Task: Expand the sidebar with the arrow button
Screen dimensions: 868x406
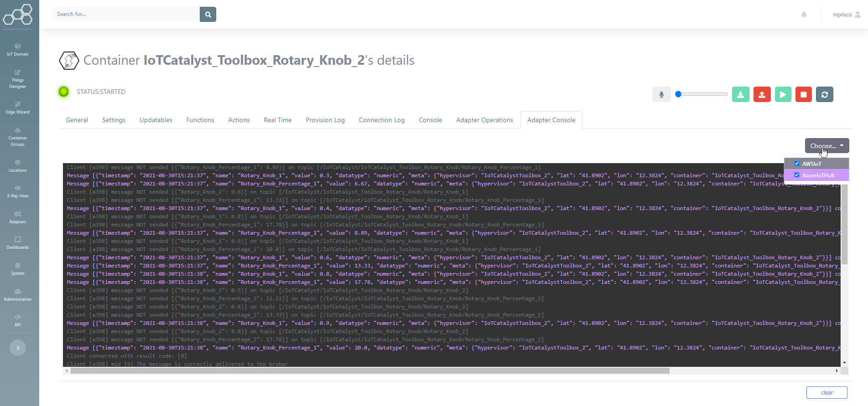Action: 18,348
